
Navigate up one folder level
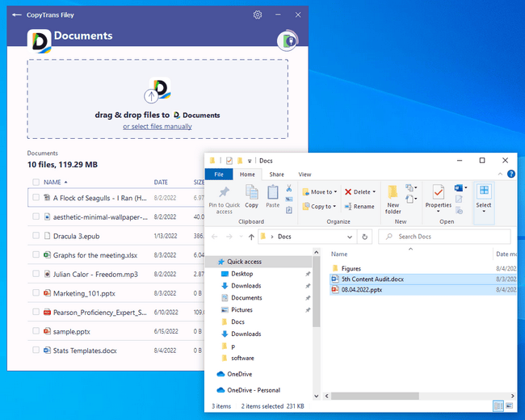click(x=251, y=237)
